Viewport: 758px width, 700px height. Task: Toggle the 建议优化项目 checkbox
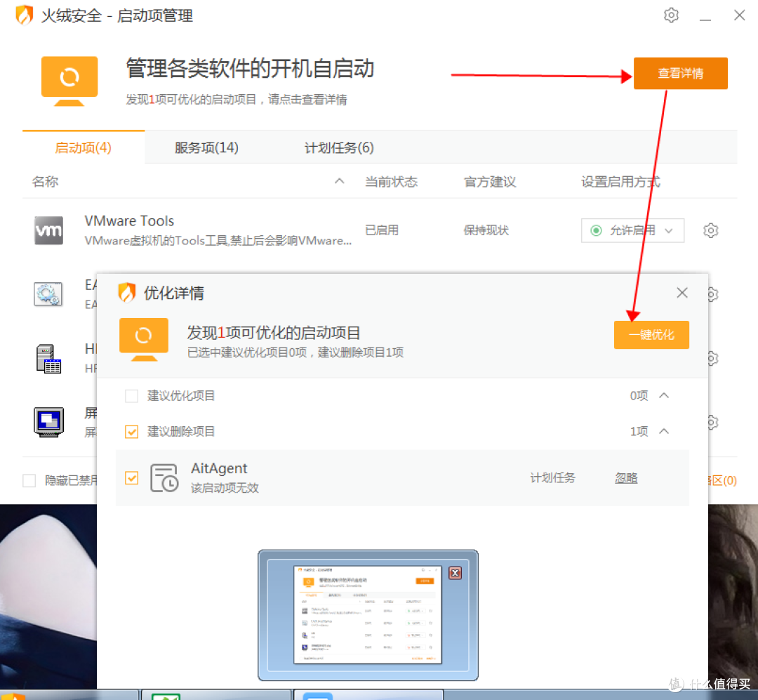pyautogui.click(x=131, y=396)
